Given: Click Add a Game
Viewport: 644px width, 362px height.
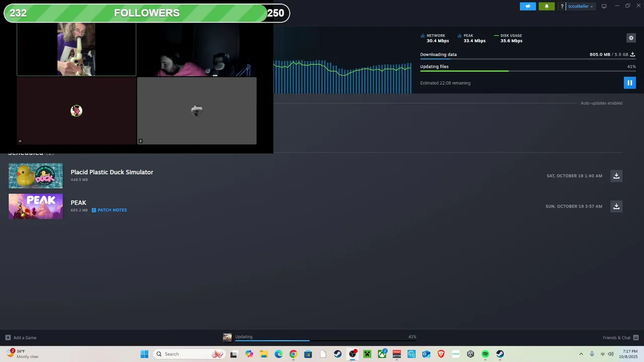Looking at the screenshot, I should coord(21,338).
